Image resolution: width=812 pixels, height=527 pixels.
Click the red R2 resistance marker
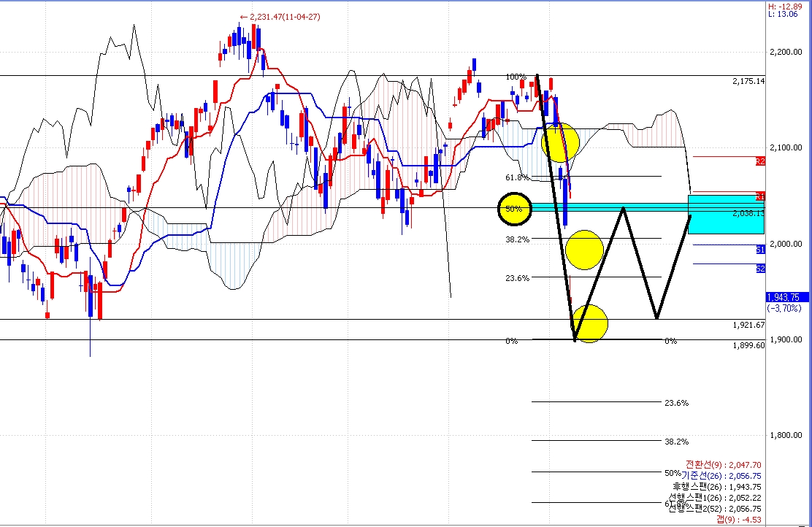[760, 161]
